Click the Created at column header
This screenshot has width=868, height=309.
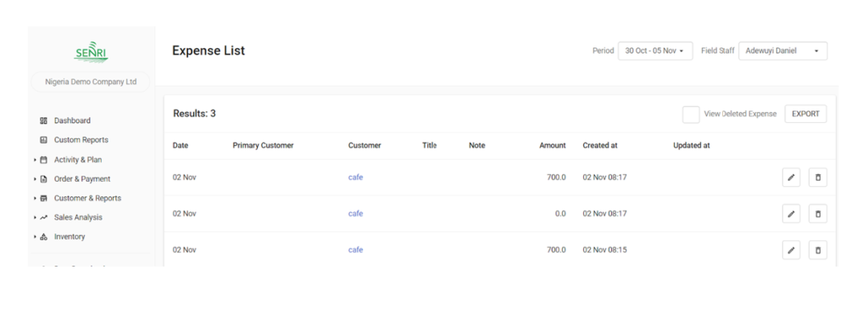click(600, 145)
